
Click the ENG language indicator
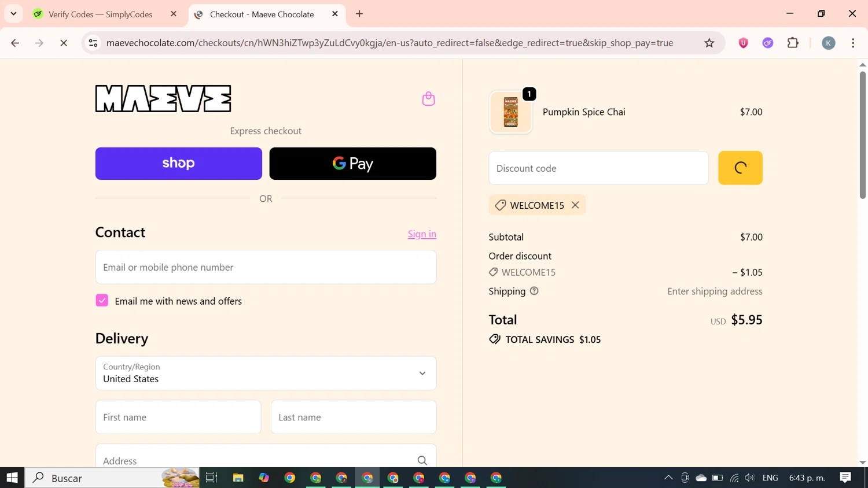tap(770, 478)
